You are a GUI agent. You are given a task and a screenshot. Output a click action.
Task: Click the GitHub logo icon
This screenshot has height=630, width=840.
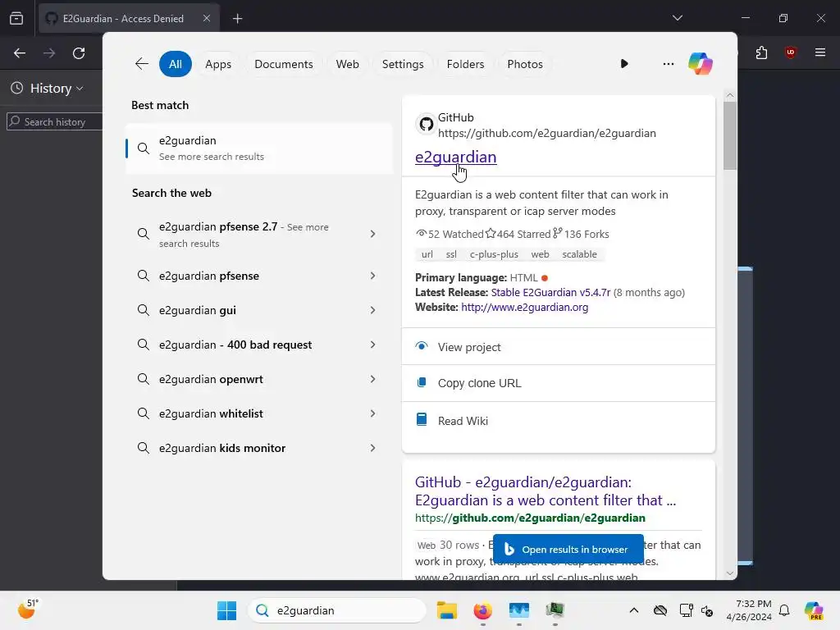tap(426, 125)
